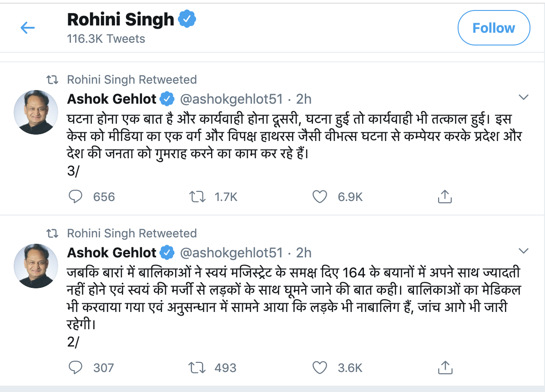Click Ashok Gehlot's avatar in second tweet

point(36,266)
